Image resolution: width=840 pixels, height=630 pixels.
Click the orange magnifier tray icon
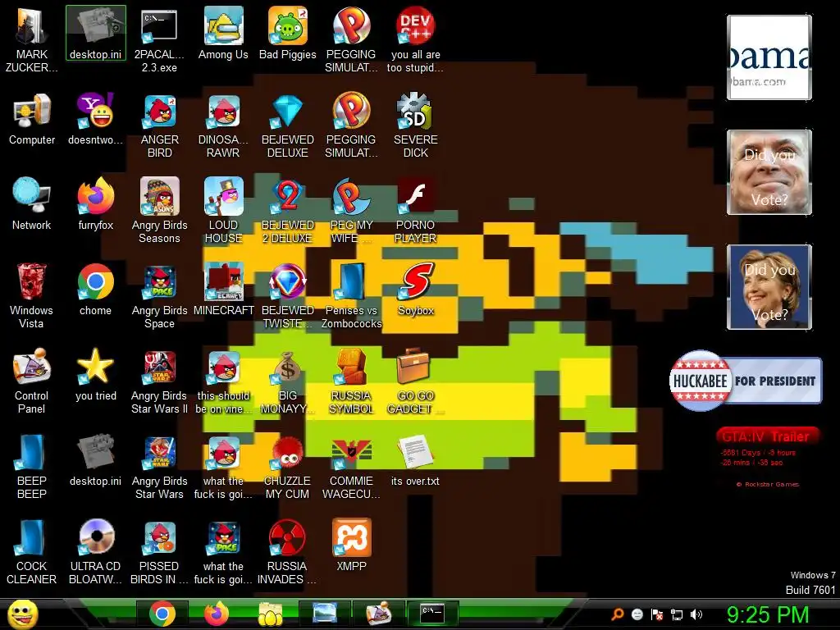point(618,614)
